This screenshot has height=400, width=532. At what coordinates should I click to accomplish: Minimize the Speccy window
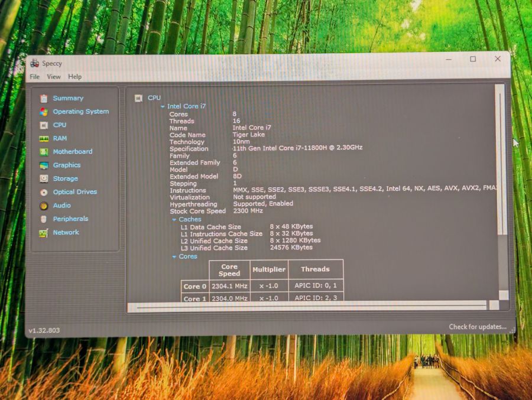tap(449, 60)
